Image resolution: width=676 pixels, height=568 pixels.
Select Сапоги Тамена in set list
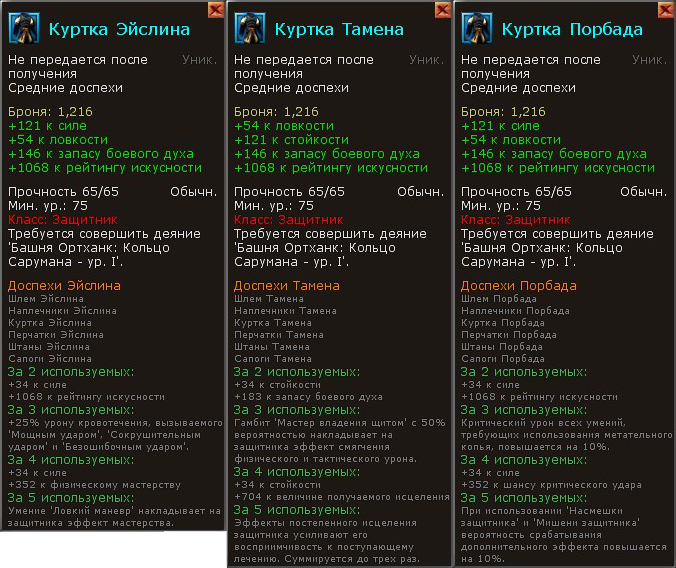[273, 358]
